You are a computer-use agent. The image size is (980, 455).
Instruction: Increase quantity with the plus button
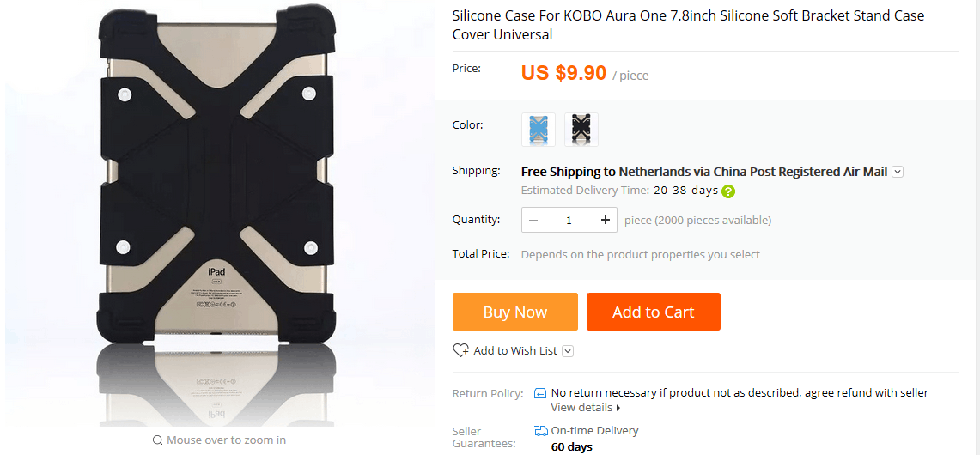pyautogui.click(x=606, y=221)
